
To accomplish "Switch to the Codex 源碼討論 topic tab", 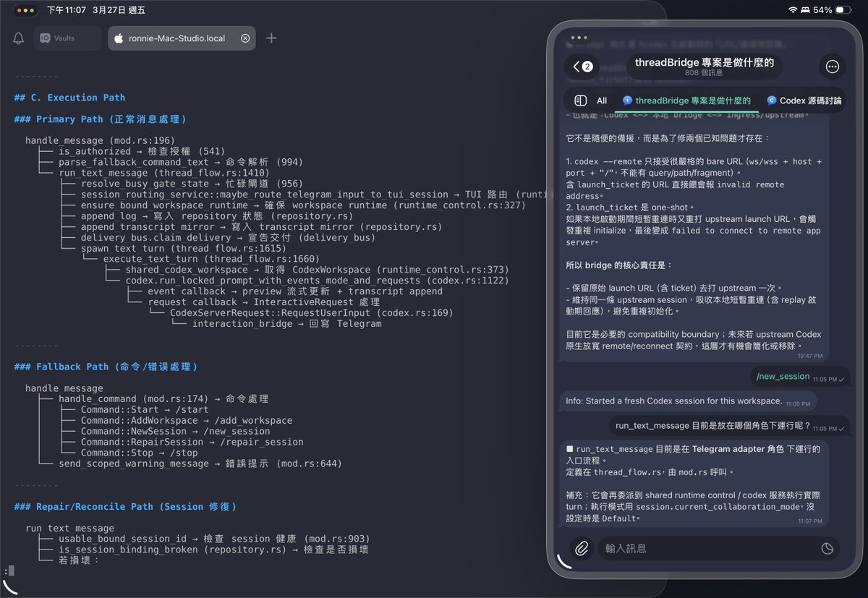I will click(x=804, y=101).
